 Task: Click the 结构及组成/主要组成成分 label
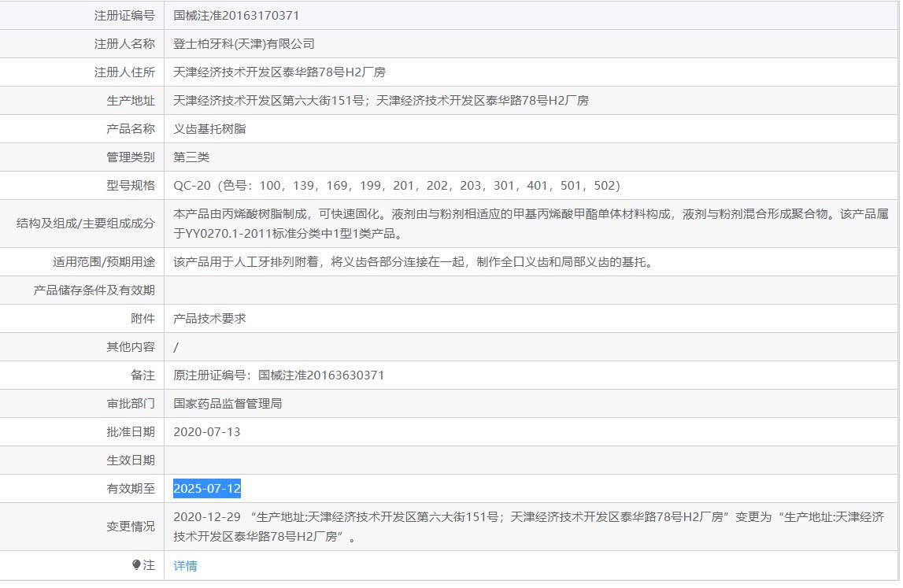[x=86, y=224]
